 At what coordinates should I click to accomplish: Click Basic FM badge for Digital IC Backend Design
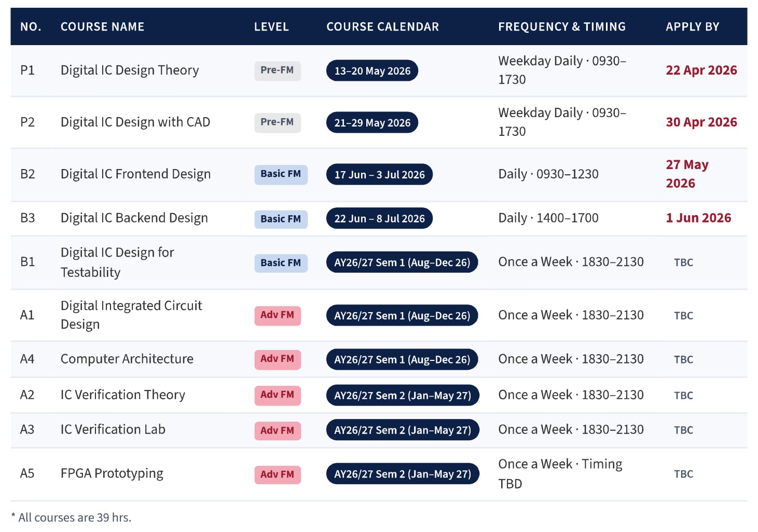(x=281, y=219)
